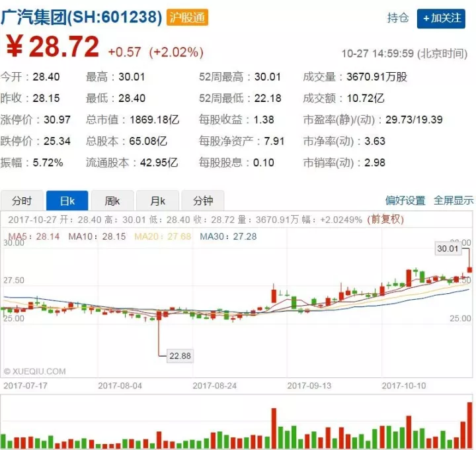This screenshot has height=450, width=476.
Task: Click the 成交量 value 3670.91万股
Action: coord(377,77)
